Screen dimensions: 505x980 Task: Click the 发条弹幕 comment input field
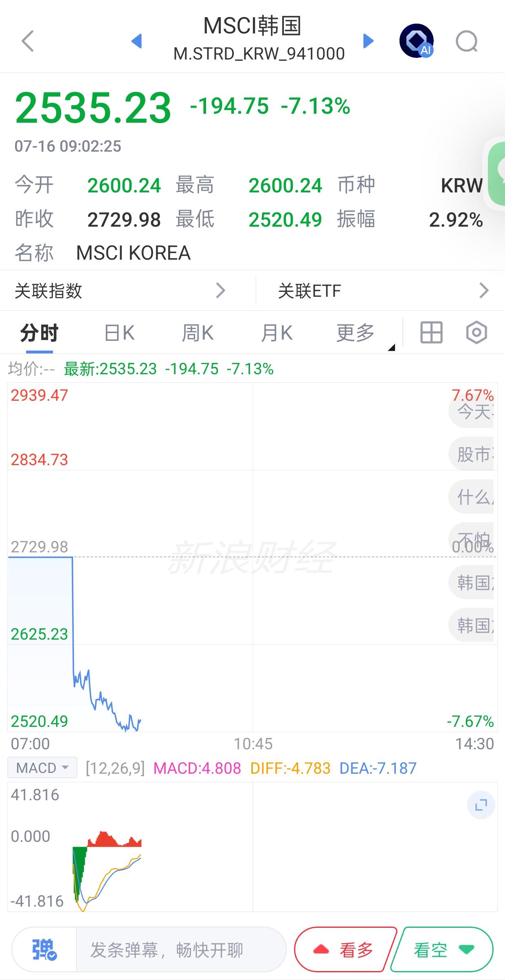click(x=181, y=950)
